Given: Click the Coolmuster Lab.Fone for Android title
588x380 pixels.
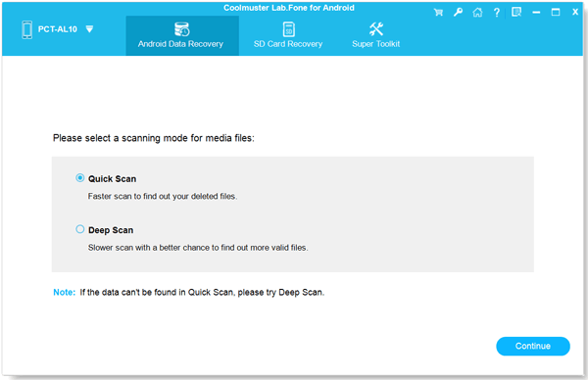Looking at the screenshot, I should [289, 8].
